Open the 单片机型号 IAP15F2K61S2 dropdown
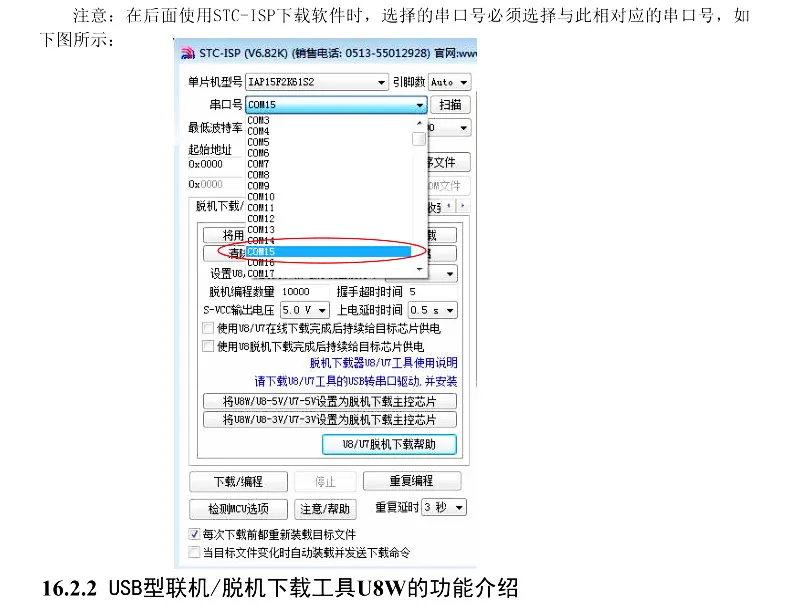The image size is (790, 614). pos(317,82)
